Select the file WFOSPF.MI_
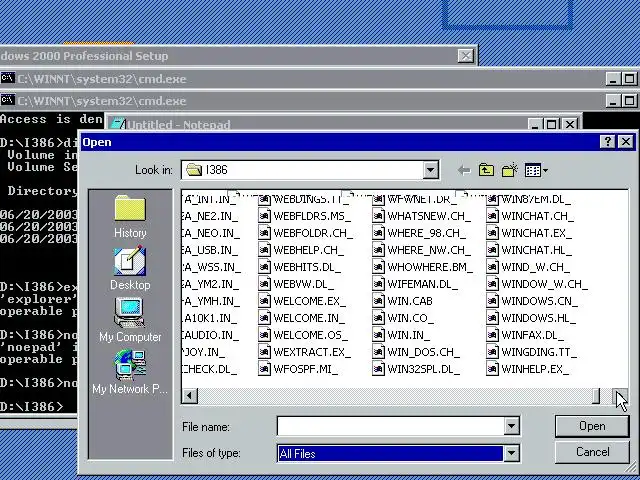Screen dimensions: 640x480 298,369
